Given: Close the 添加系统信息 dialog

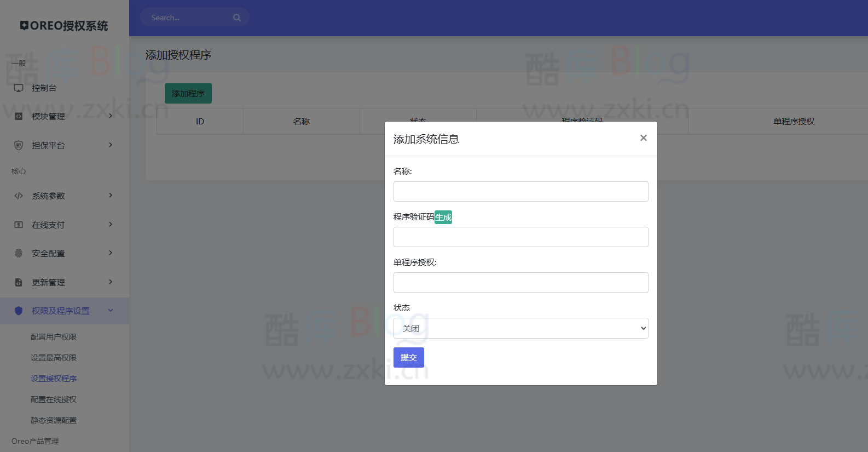Looking at the screenshot, I should [644, 138].
